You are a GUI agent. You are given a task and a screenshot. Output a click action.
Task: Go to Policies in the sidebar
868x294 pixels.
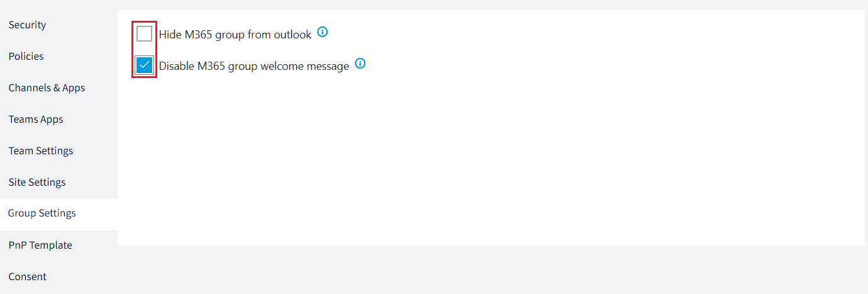26,56
